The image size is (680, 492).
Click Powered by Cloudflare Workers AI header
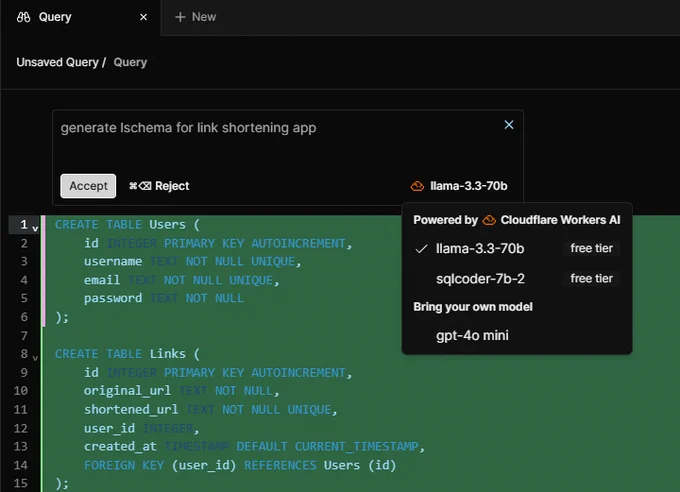pyautogui.click(x=517, y=220)
